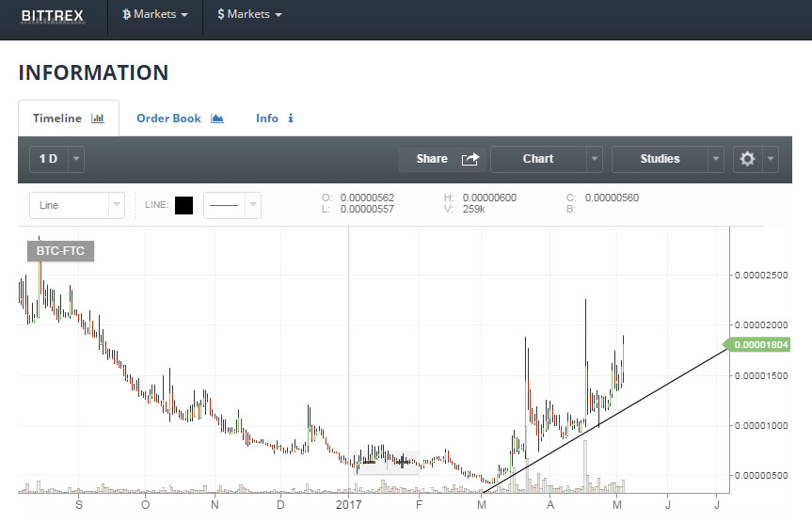Click the D month label on time axis
This screenshot has width=812, height=522.
280,504
